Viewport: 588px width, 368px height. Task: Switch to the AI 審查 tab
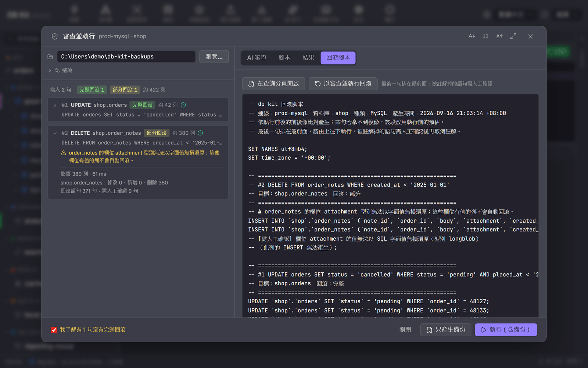(x=257, y=58)
